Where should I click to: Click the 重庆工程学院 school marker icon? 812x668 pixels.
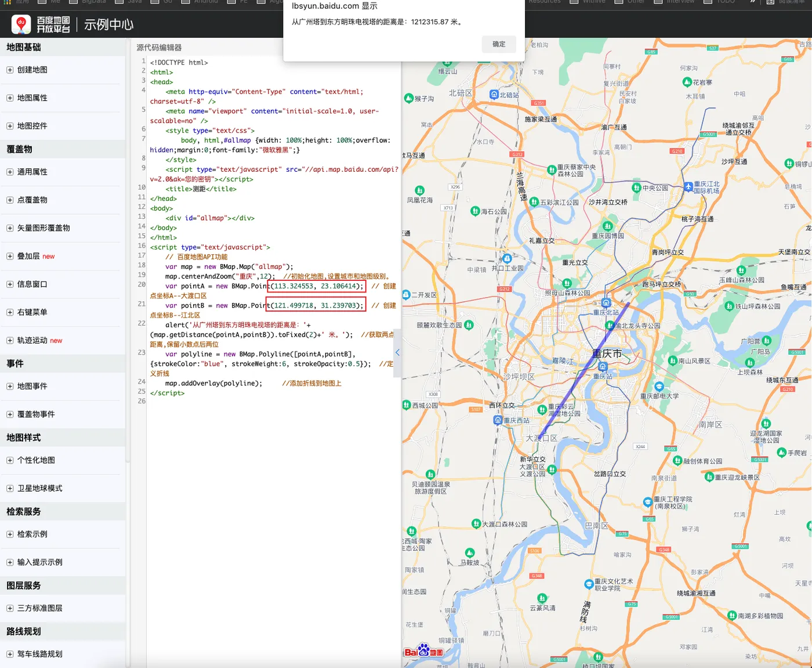tap(647, 501)
